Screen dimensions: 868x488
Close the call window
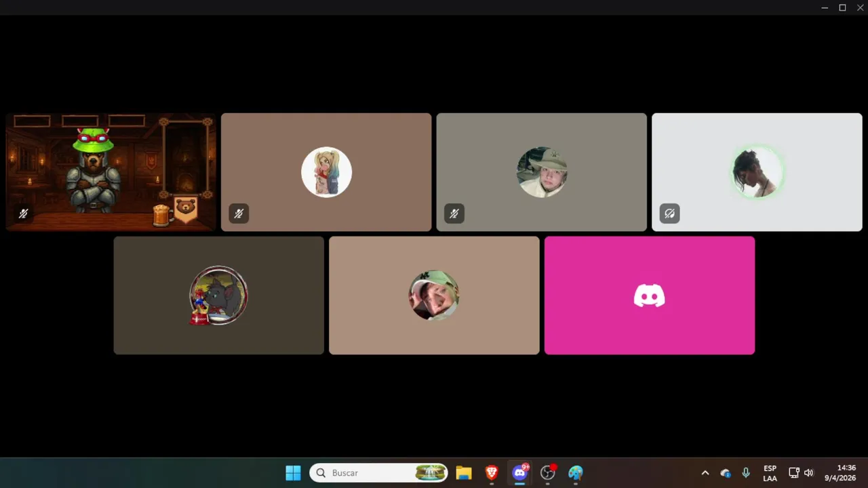pyautogui.click(x=860, y=7)
